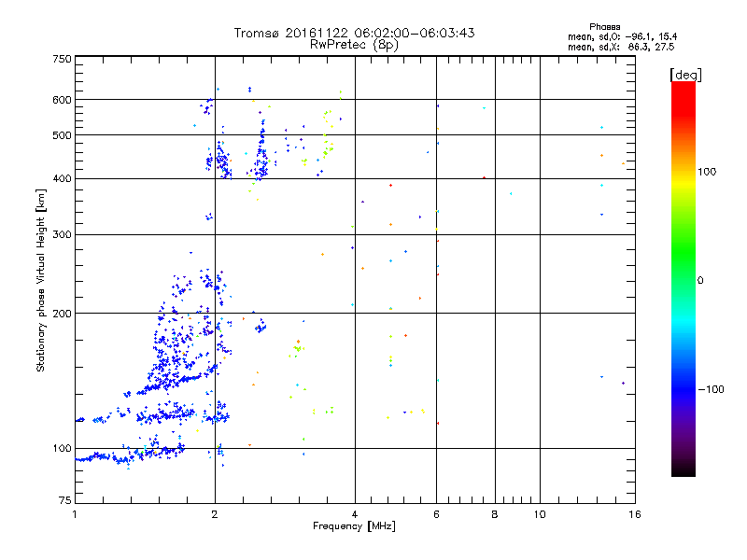This screenshot has width=747, height=560.
Task: Click the x-axis tick label '6'
Action: point(436,514)
